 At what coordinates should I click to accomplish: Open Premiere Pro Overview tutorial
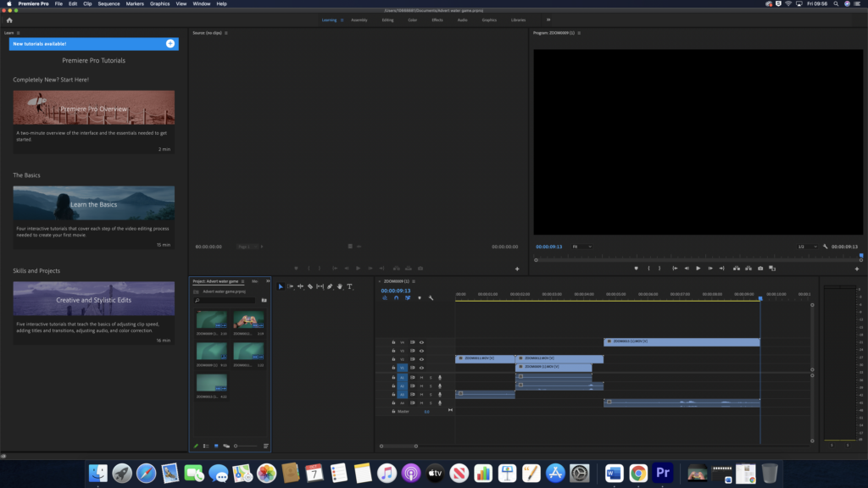point(93,108)
